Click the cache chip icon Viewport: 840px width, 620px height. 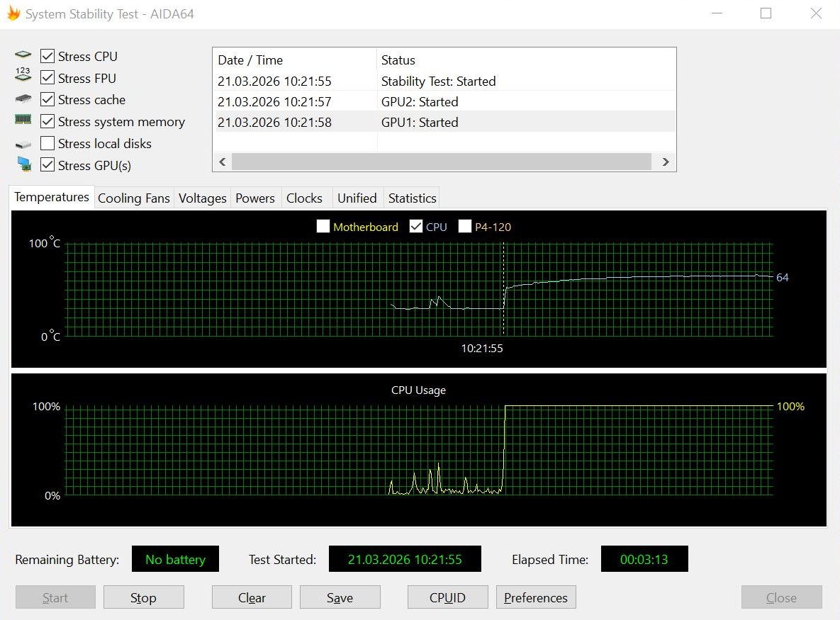click(x=23, y=99)
